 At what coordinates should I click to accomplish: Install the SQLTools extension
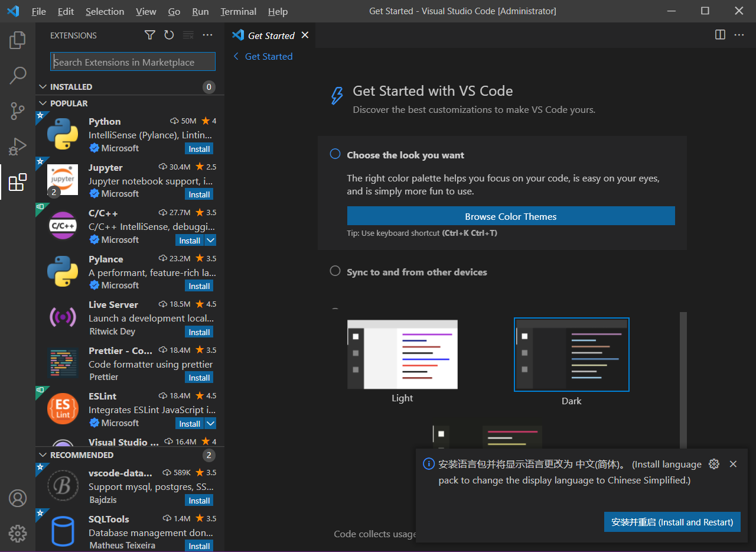pyautogui.click(x=199, y=546)
